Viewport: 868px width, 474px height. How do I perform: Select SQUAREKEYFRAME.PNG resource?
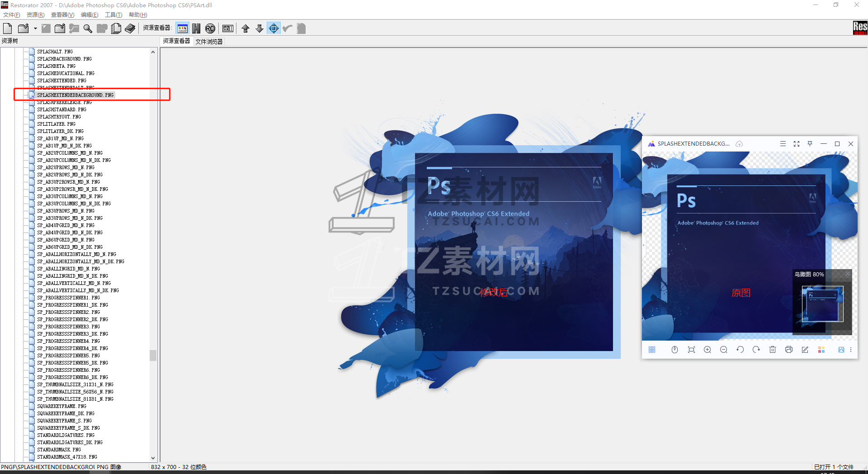point(61,406)
